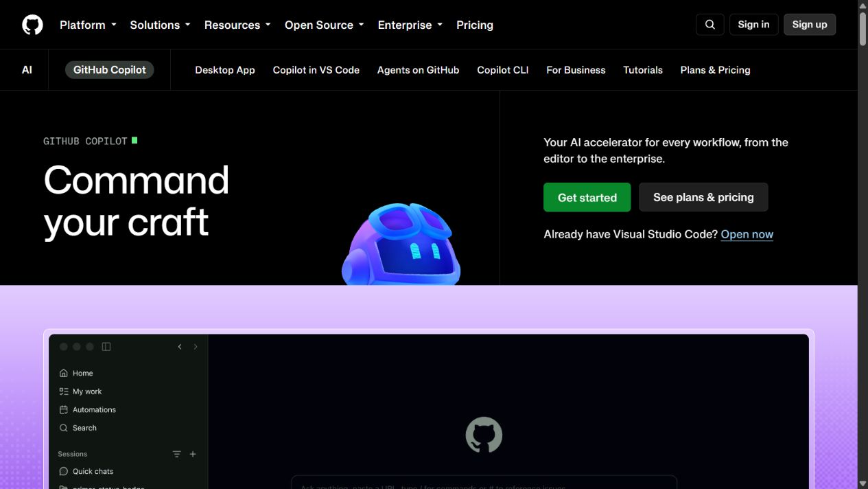Go to Copilot in VS Code tab
The height and width of the screenshot is (489, 868).
coord(316,70)
